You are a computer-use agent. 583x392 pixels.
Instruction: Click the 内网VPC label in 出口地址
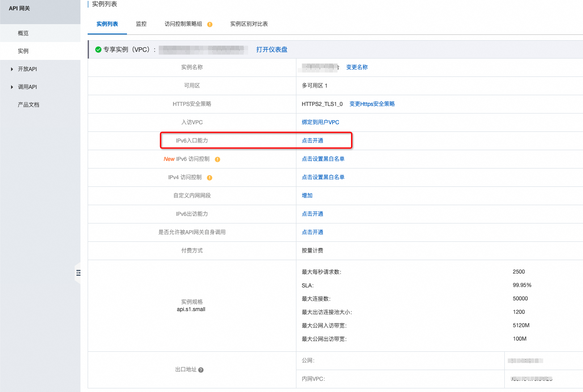[x=313, y=379]
